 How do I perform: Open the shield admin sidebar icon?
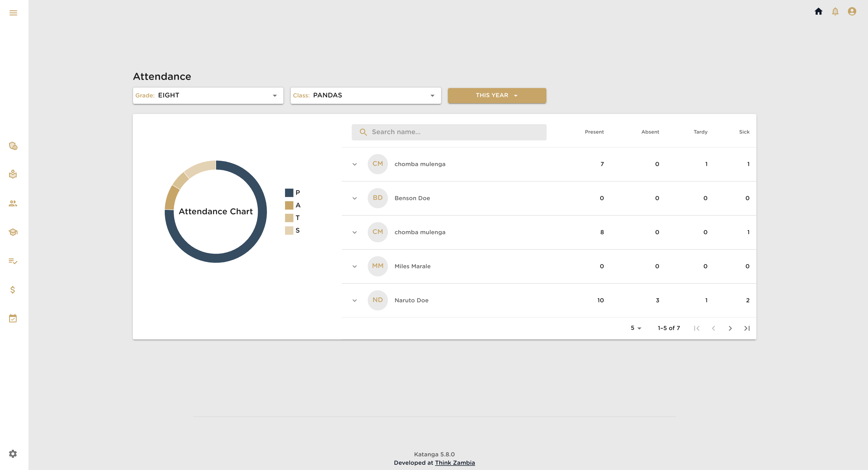(13, 146)
